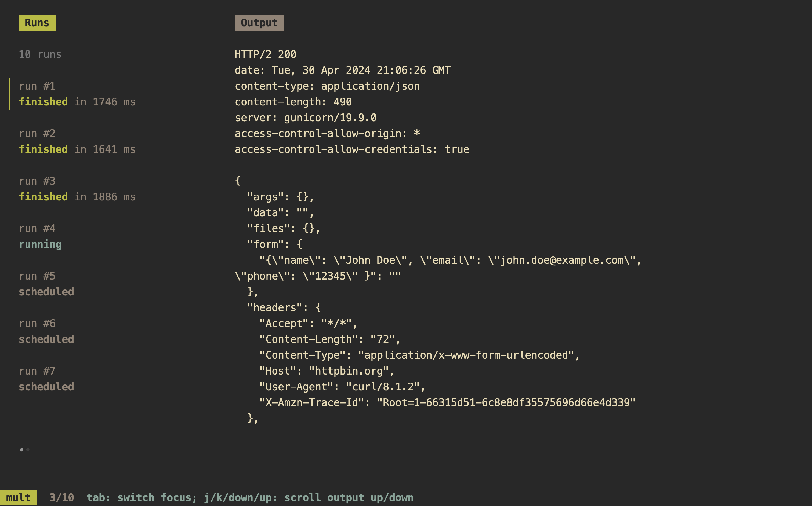Click the 3/10 progress counter

(61, 498)
